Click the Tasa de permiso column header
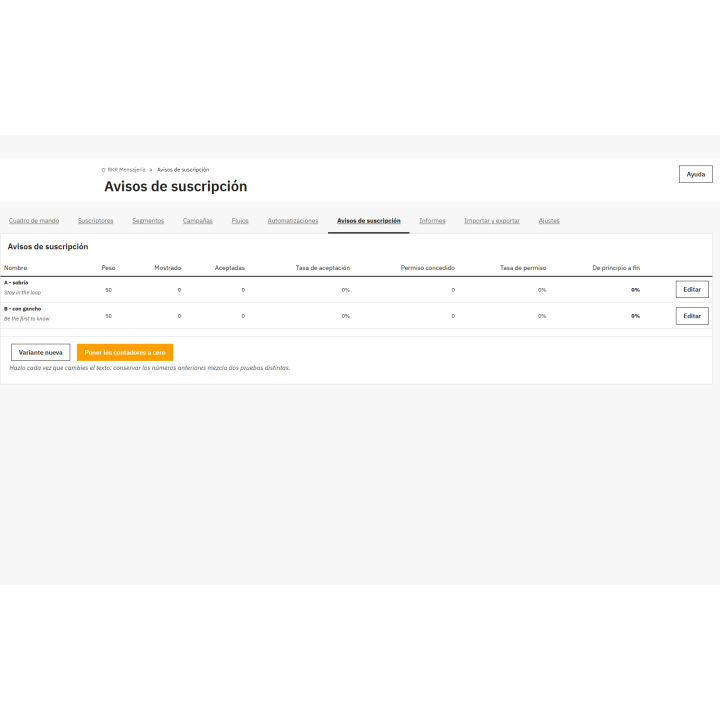 point(523,268)
